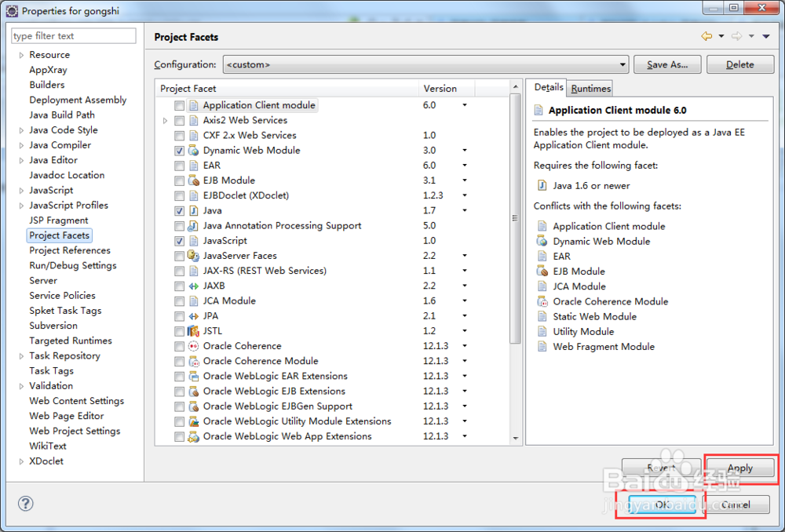
Task: Click Dynamic Web Module icon in conflicts list
Action: point(542,241)
